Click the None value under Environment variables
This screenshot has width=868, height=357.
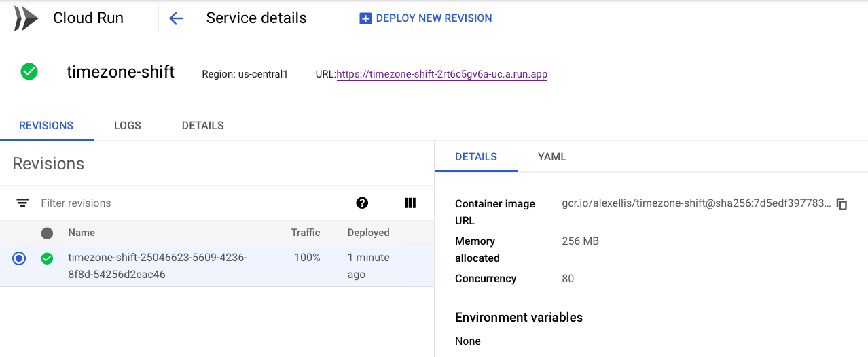pyautogui.click(x=468, y=341)
